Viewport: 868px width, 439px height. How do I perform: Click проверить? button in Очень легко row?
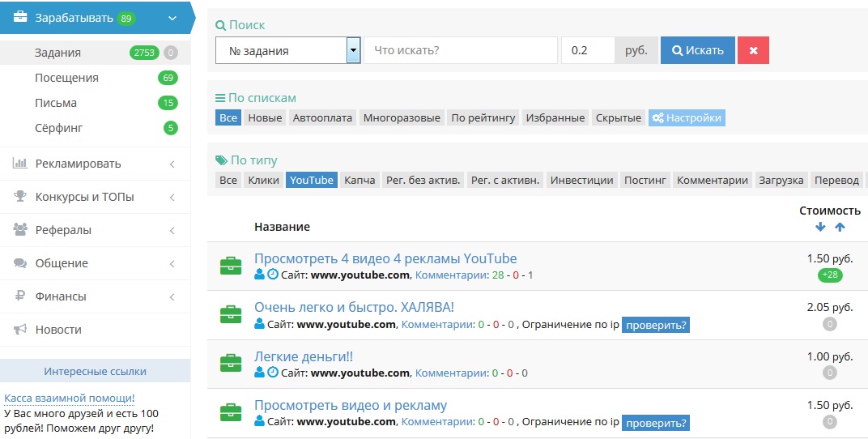[x=656, y=325]
